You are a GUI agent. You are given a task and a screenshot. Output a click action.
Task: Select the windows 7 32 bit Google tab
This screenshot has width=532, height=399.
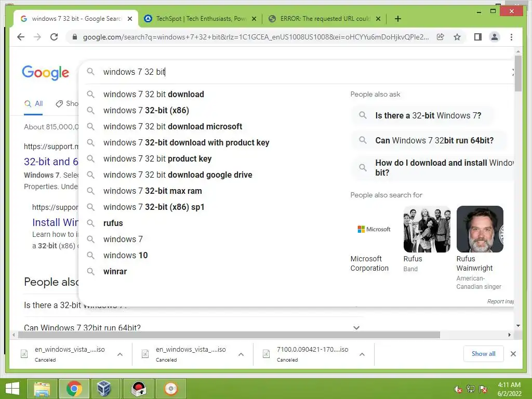[x=75, y=19]
